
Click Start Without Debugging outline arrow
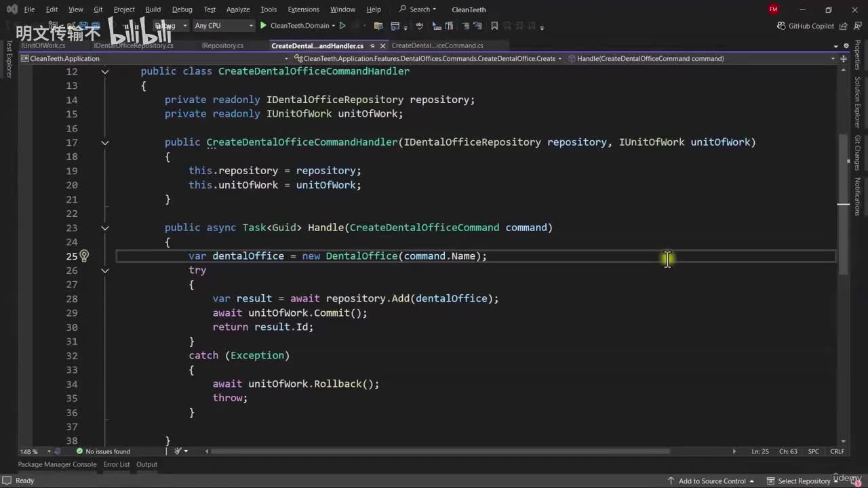coord(342,26)
